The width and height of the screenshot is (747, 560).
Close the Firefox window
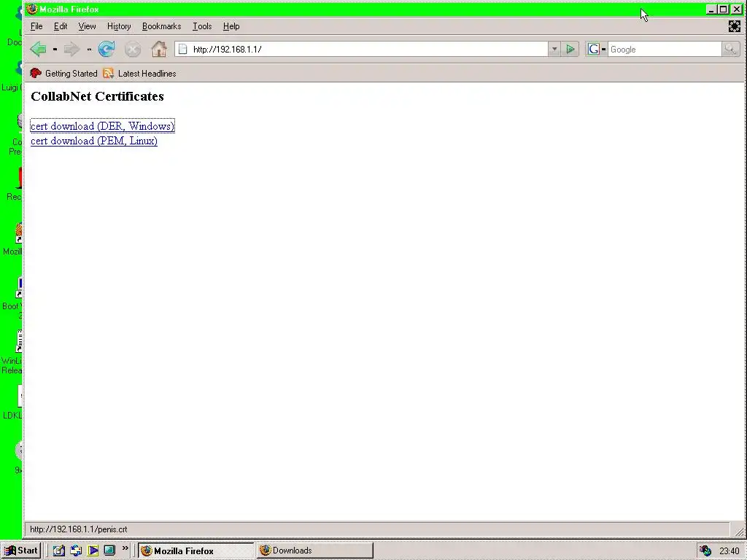[737, 9]
